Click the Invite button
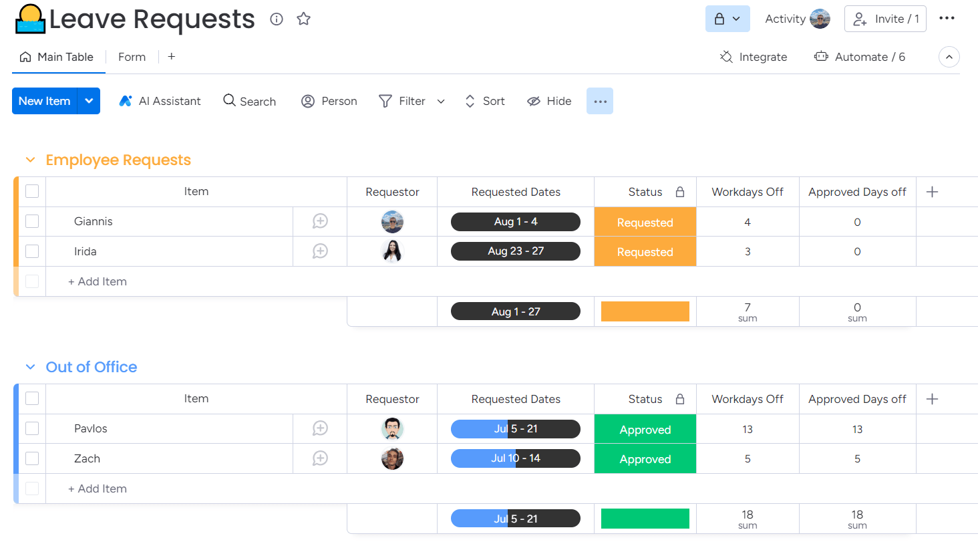 tap(885, 19)
